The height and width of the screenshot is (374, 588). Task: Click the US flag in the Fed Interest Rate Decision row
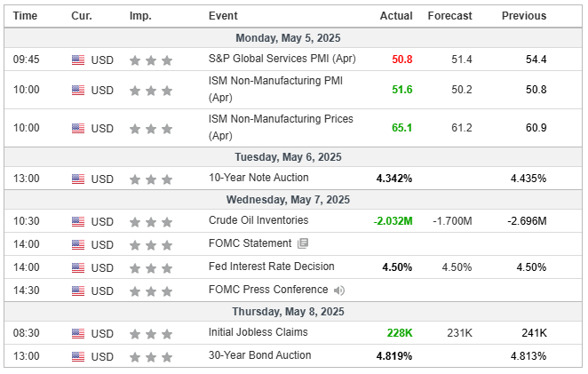point(78,268)
